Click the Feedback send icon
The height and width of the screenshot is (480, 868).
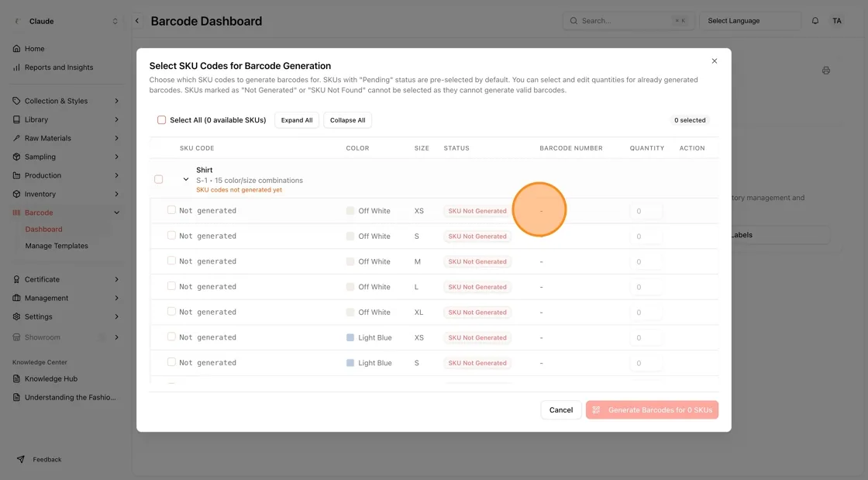[20, 459]
